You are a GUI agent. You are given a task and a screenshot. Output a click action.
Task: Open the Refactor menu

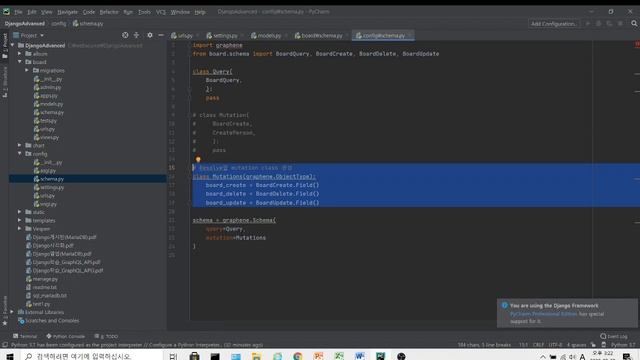tap(109, 12)
